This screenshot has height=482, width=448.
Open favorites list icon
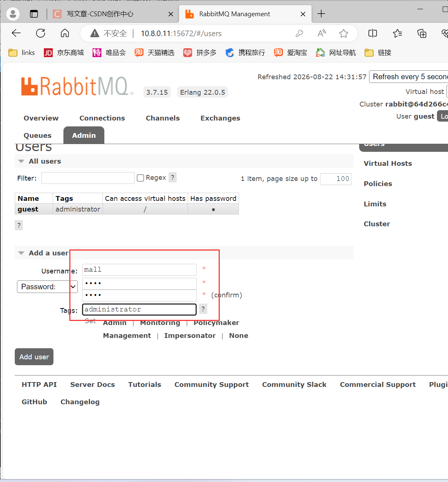point(397,34)
